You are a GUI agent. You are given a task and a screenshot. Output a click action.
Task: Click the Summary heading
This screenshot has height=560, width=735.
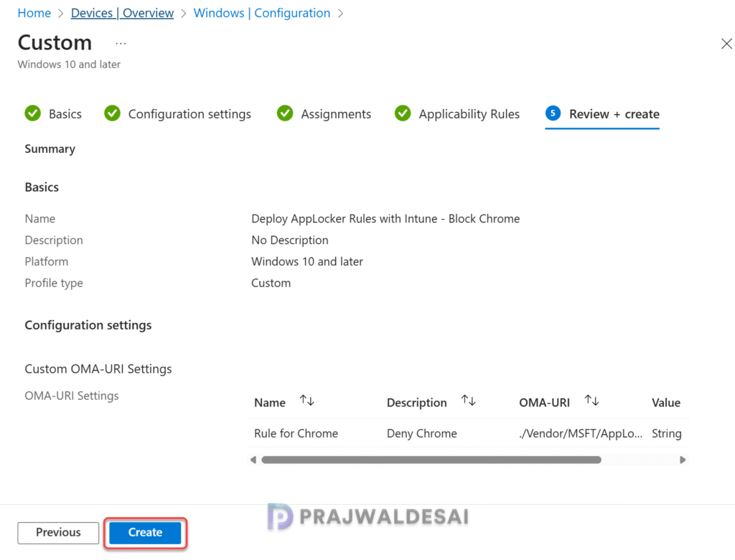pyautogui.click(x=50, y=149)
